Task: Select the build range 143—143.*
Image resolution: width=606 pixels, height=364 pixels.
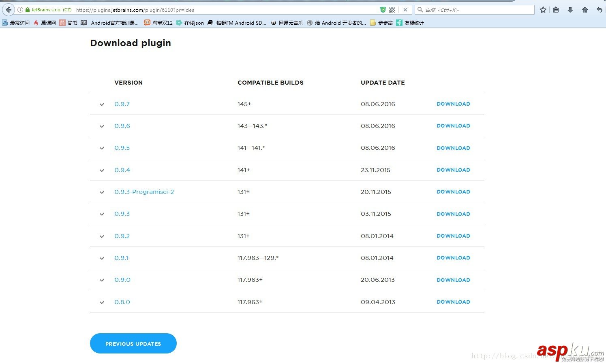Action: pos(253,126)
